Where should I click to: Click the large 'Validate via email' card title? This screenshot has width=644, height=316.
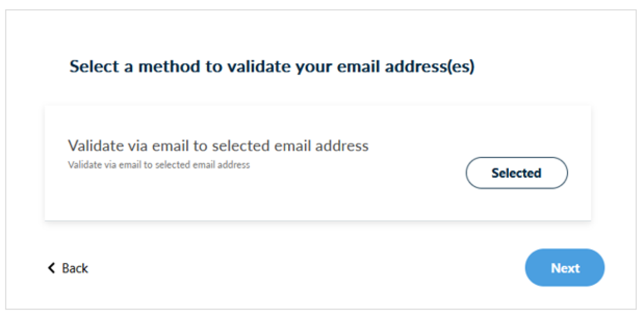tap(218, 145)
